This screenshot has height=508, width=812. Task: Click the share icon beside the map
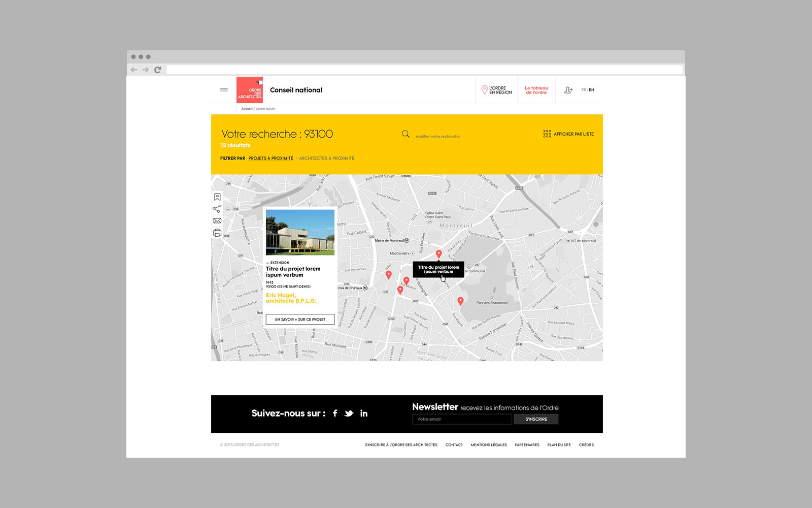(x=217, y=209)
